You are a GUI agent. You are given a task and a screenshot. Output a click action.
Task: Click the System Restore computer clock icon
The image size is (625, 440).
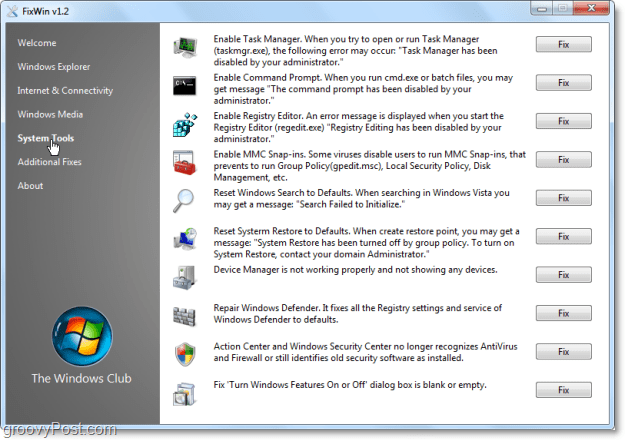click(x=185, y=239)
